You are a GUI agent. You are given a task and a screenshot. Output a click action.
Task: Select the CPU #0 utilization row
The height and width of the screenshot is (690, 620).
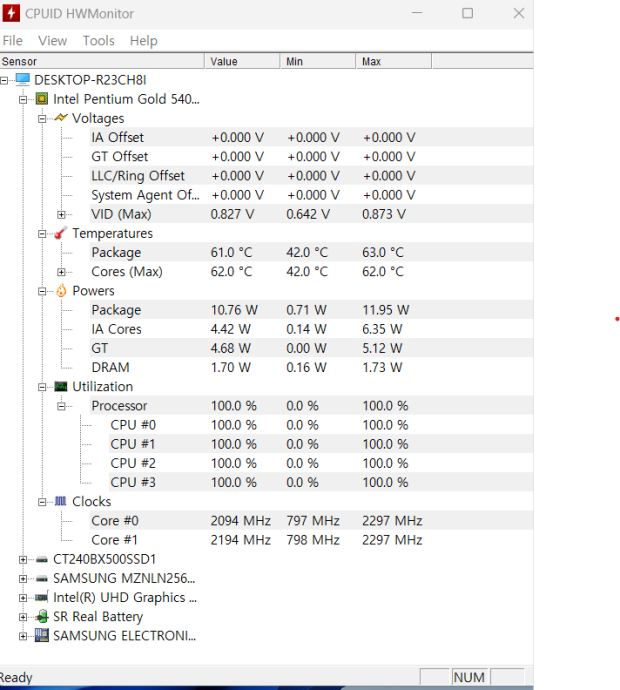pyautogui.click(x=321, y=425)
